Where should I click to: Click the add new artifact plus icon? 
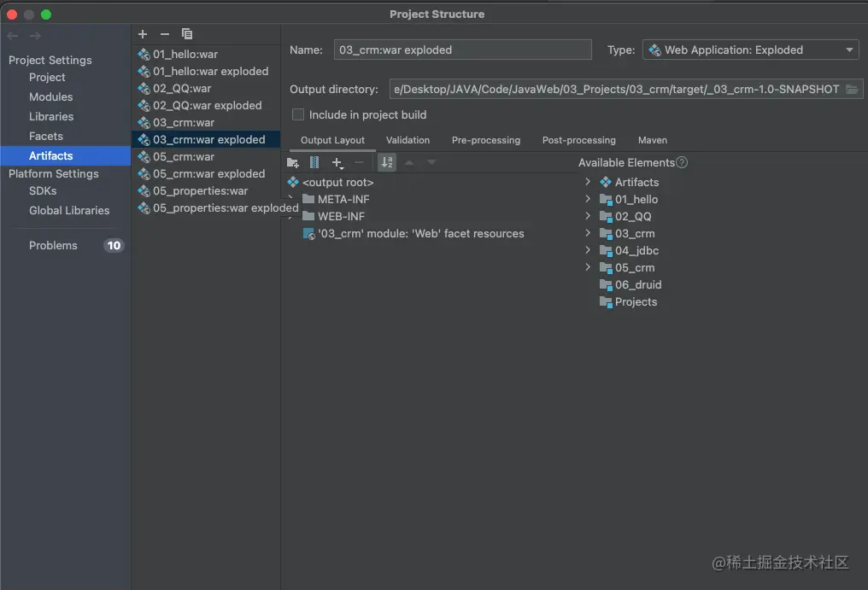[x=143, y=34]
